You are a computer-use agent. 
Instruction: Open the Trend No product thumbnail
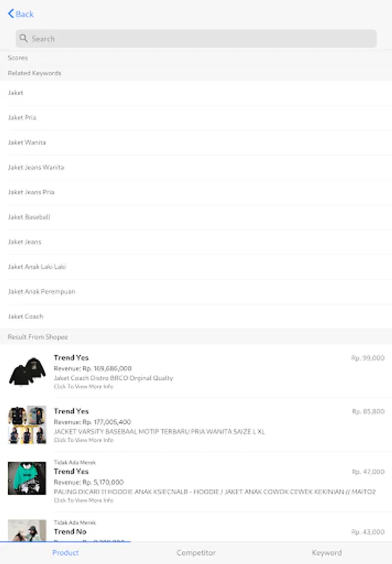tap(27, 530)
